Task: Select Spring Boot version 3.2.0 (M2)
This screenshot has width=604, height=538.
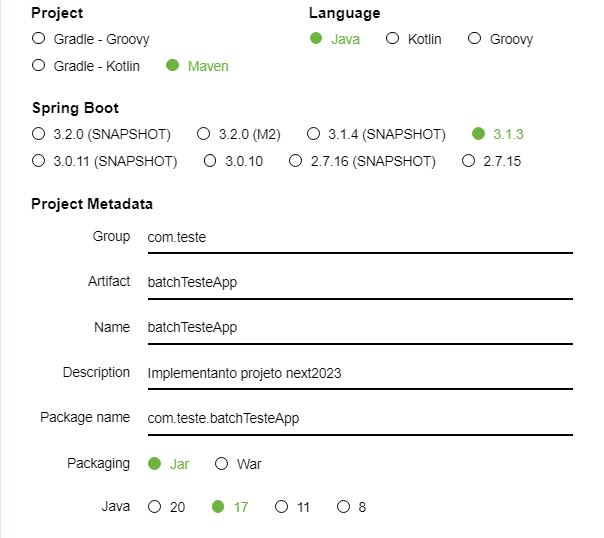Action: click(204, 134)
